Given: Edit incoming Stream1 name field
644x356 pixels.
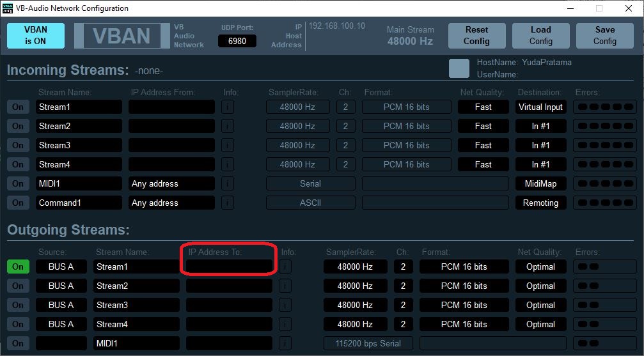Looking at the screenshot, I should (79, 107).
